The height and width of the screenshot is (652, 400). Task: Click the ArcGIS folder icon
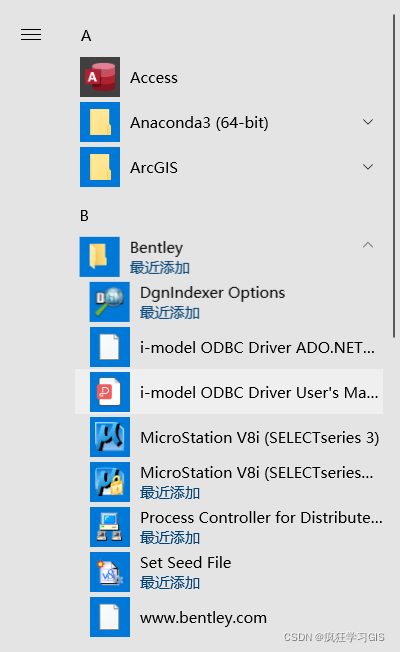point(100,167)
